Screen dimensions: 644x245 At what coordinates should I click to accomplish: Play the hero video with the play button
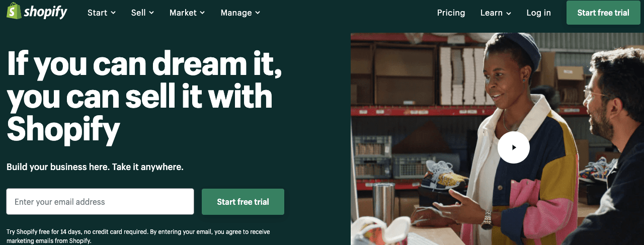click(514, 147)
